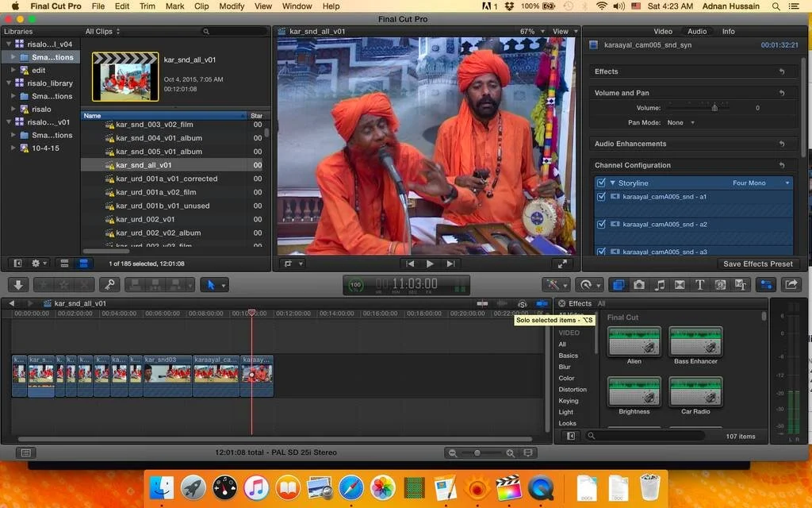Screen dimensions: 812x508
Task: Switch to the Video inspector tab
Action: tap(663, 32)
